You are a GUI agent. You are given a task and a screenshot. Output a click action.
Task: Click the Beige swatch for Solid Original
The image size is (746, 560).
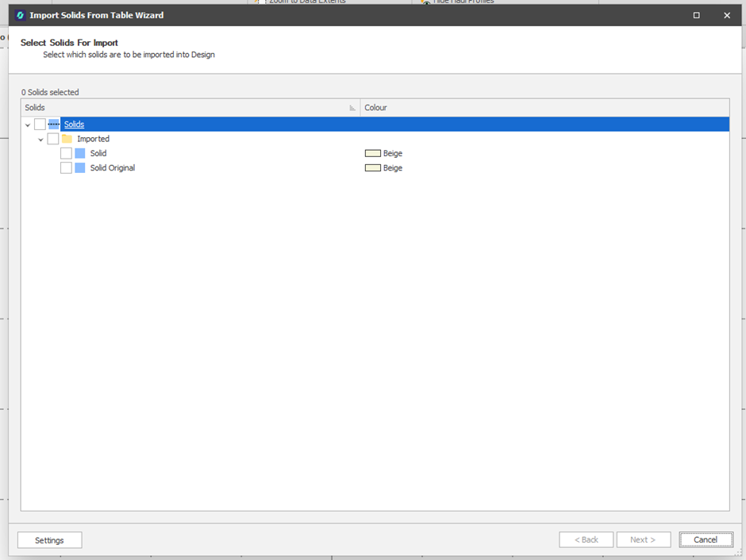point(372,168)
